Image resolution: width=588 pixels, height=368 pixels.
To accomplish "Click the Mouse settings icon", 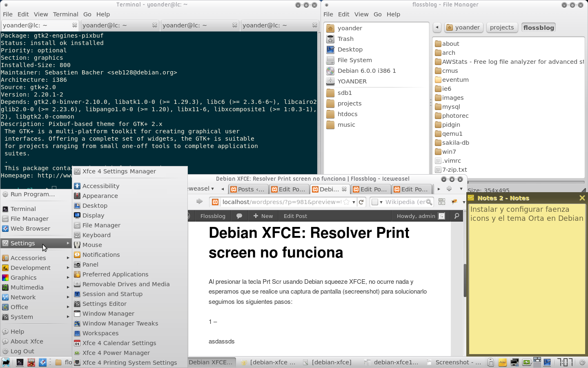I will click(x=77, y=245).
